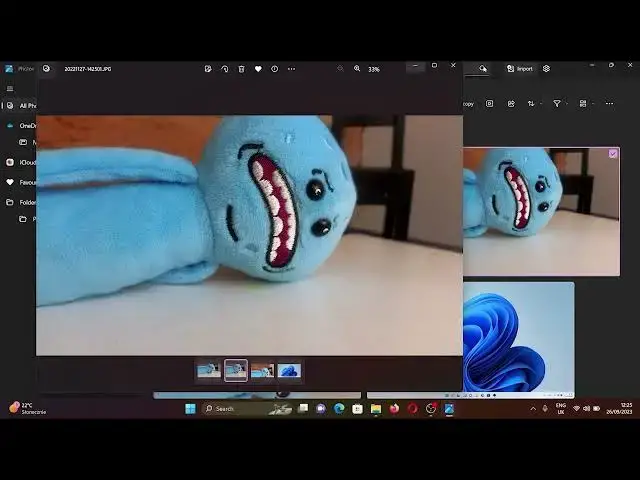Click the Import button in gallery window

pos(520,69)
